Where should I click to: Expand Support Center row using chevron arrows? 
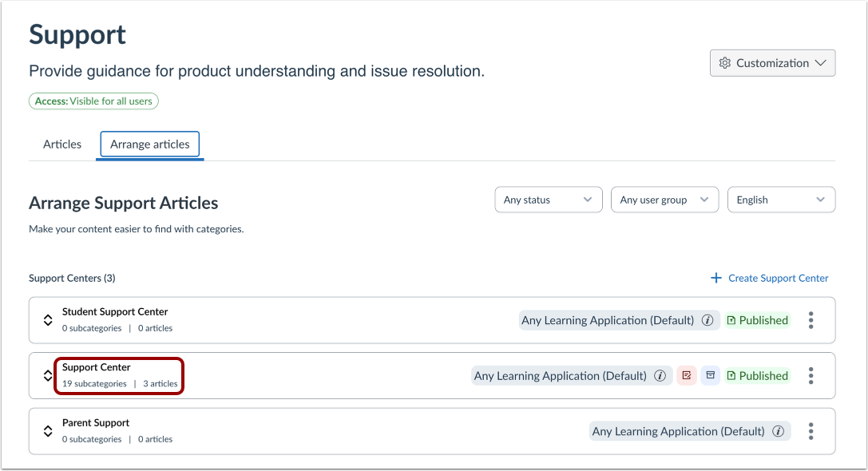(48, 376)
